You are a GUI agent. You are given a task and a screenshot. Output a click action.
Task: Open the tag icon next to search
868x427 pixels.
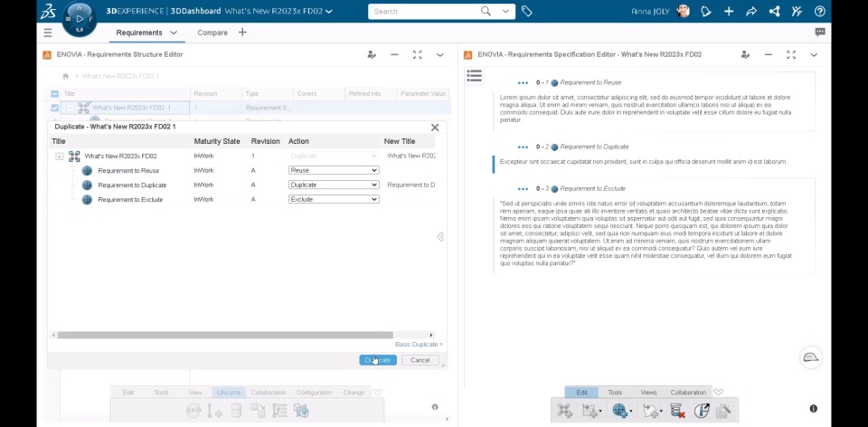click(x=526, y=11)
